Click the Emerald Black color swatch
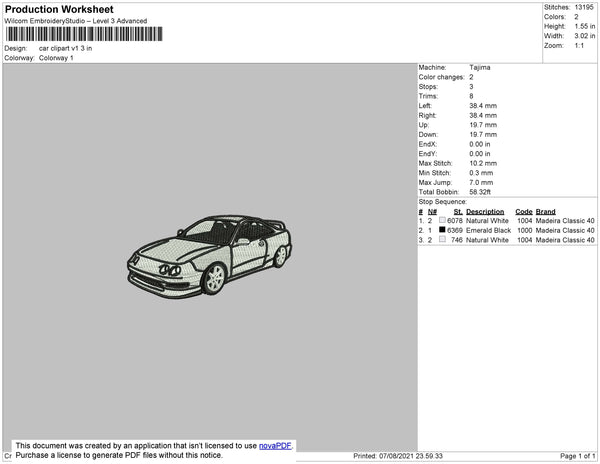This screenshot has height=464, width=600. pos(442,230)
